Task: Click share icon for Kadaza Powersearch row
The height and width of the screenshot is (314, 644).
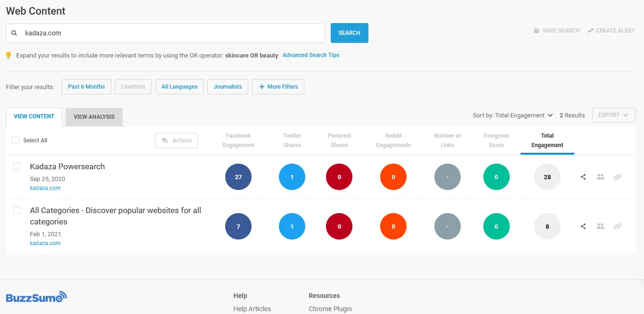Action: 583,177
